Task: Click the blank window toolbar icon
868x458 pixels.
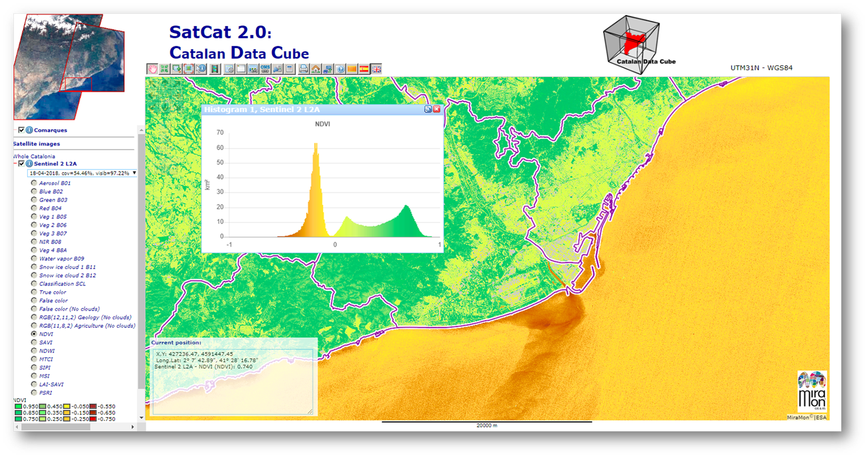Action: pos(241,69)
